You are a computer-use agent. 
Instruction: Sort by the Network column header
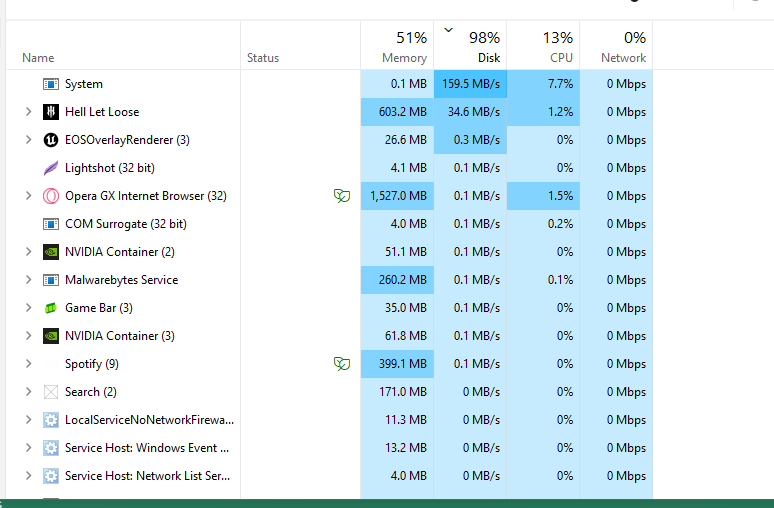point(616,45)
